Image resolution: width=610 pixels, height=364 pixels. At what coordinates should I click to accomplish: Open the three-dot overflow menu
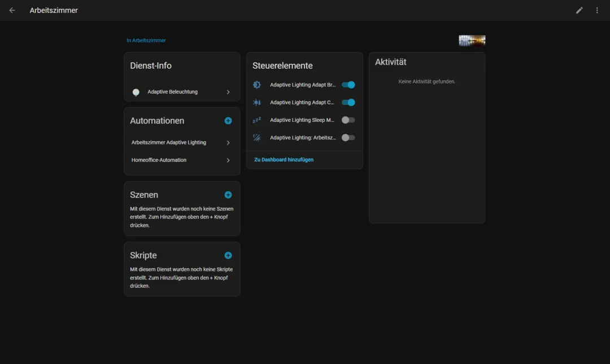click(x=597, y=10)
